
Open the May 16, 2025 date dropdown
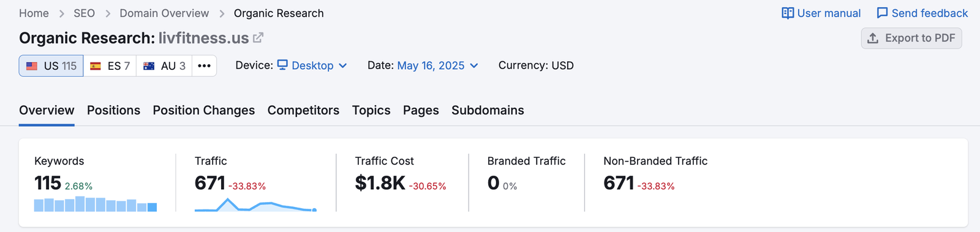coord(437,65)
